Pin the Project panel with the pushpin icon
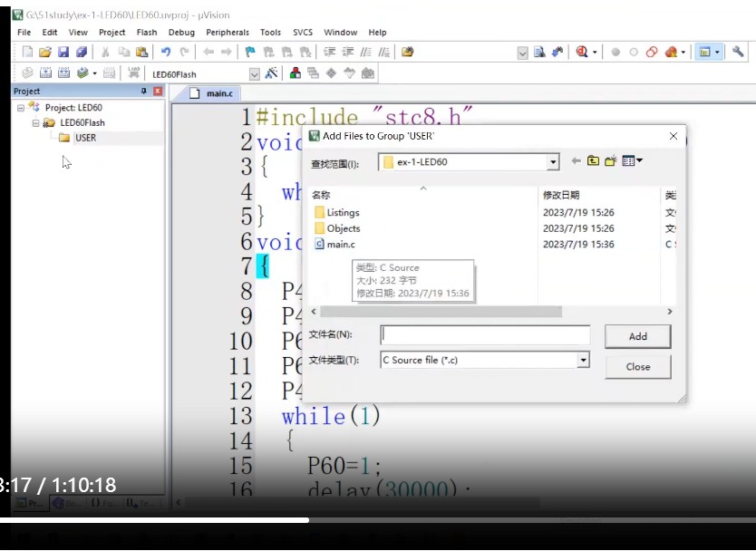The image size is (756, 551). click(x=144, y=92)
